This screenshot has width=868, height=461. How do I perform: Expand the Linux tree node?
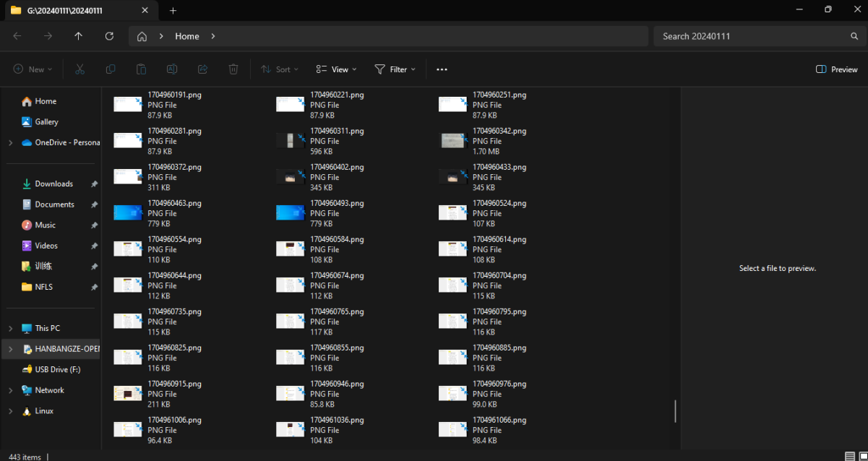coord(10,411)
